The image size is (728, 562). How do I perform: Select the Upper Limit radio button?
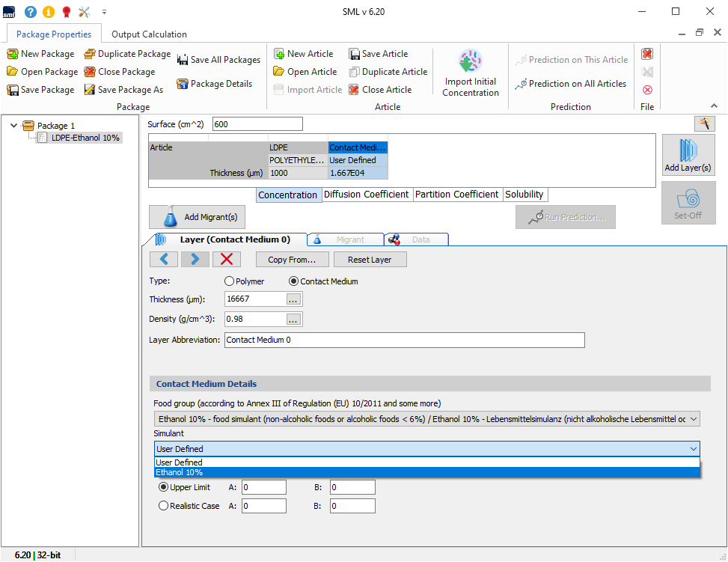pos(164,487)
